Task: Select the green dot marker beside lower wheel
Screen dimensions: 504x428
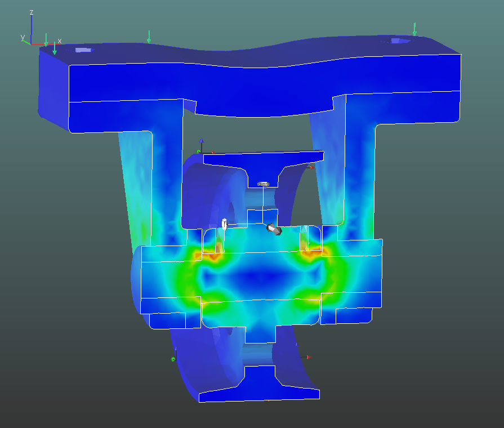Action: click(173, 359)
